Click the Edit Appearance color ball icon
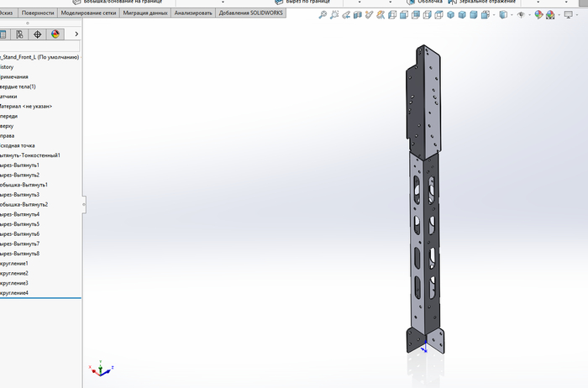 click(x=538, y=15)
